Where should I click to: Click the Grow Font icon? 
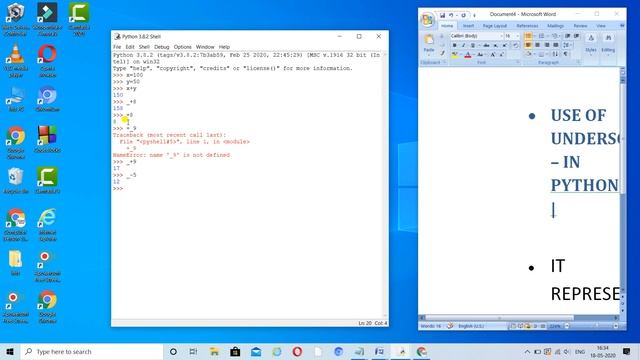(x=493, y=54)
